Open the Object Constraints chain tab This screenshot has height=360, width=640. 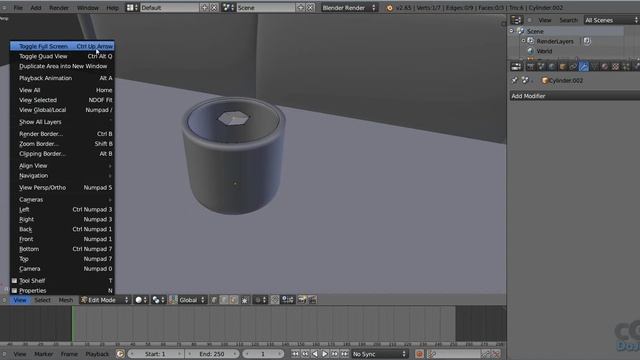pos(573,67)
